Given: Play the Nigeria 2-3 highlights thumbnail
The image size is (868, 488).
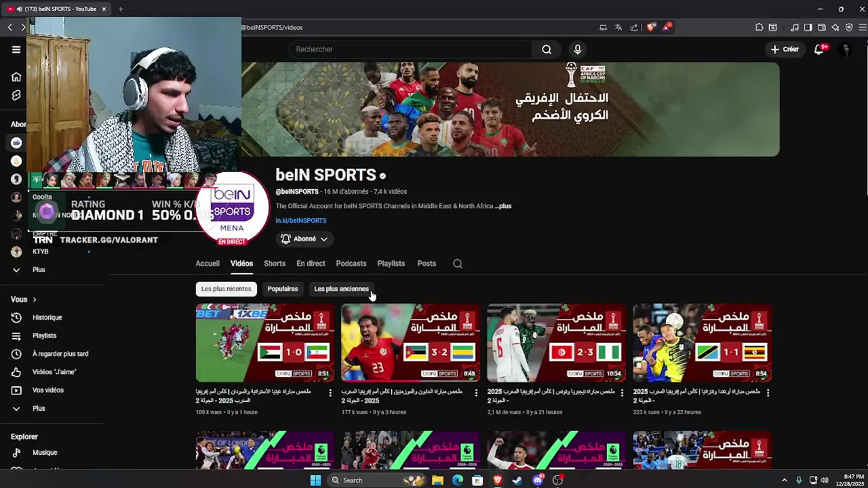Looking at the screenshot, I should point(556,343).
